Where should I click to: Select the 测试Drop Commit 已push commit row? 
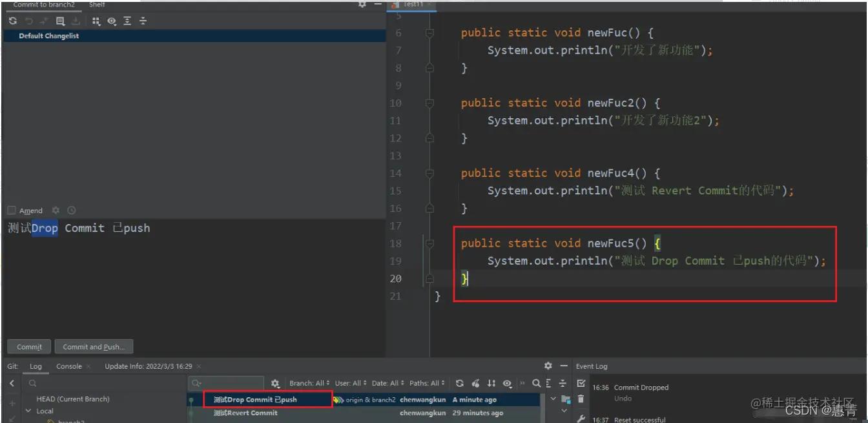point(364,400)
